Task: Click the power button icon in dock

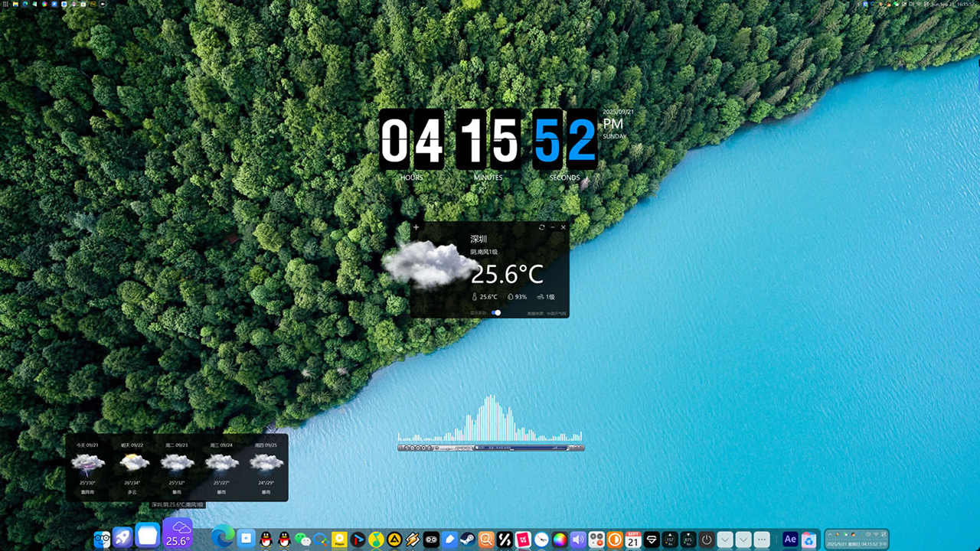Action: click(x=707, y=540)
